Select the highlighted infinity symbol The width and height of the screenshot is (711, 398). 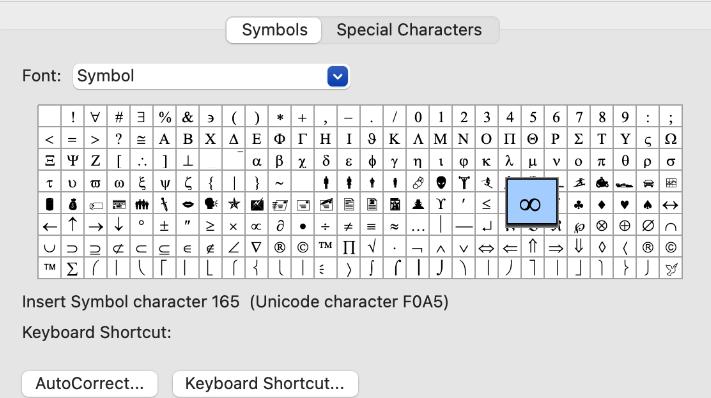(x=531, y=202)
